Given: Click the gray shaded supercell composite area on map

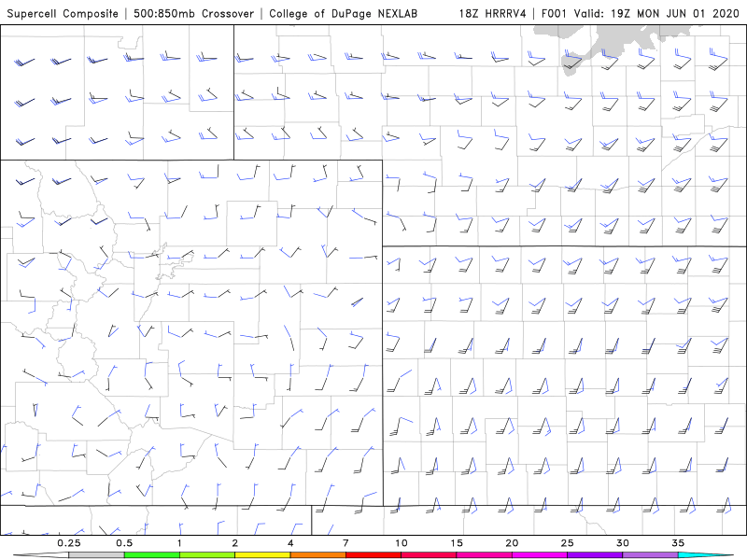Looking at the screenshot, I should [614, 40].
